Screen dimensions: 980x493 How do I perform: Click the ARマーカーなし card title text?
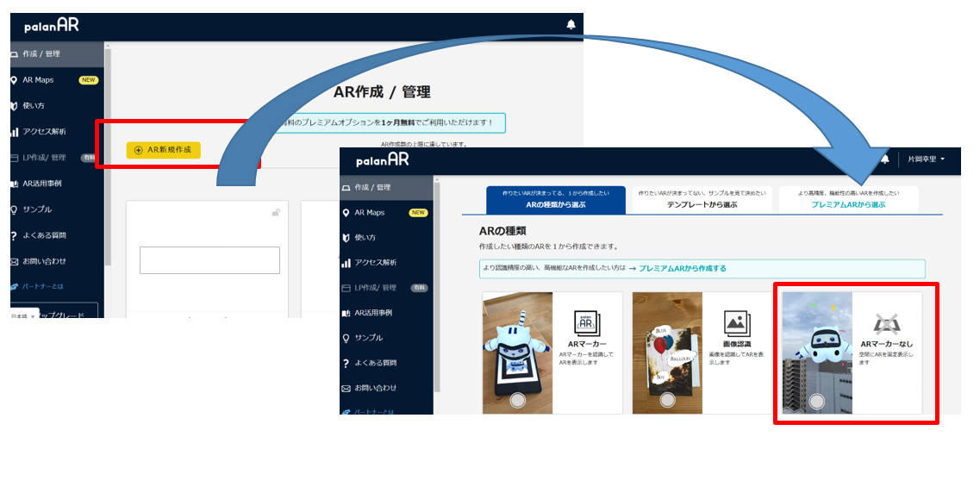pos(886,344)
